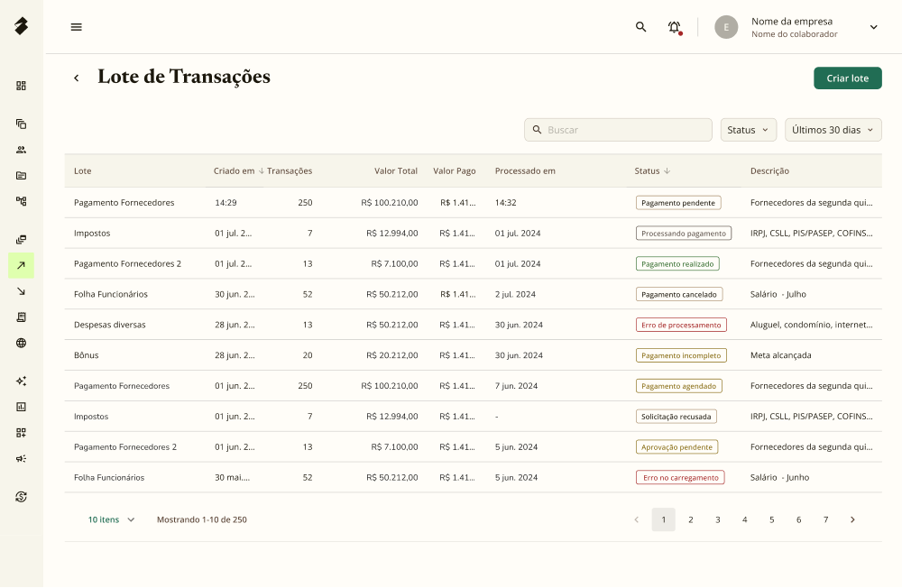Click the user avatar with letter E

726,27
